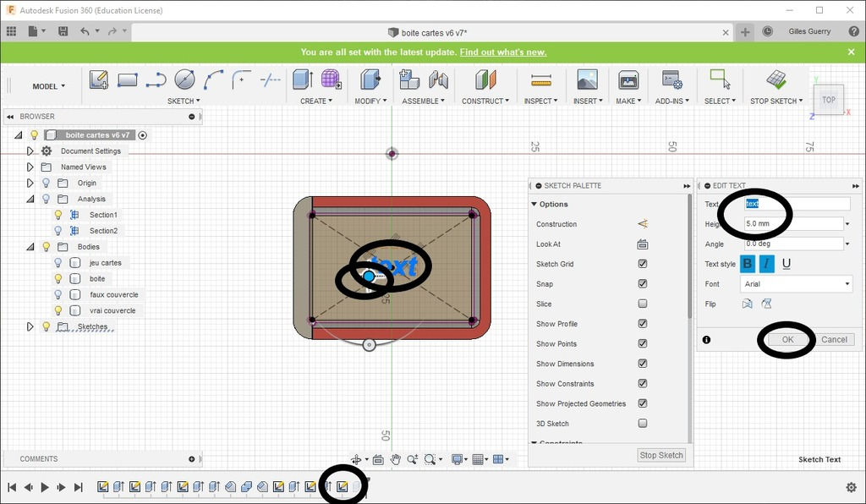Select the Rectangle sketch tool

point(128,80)
